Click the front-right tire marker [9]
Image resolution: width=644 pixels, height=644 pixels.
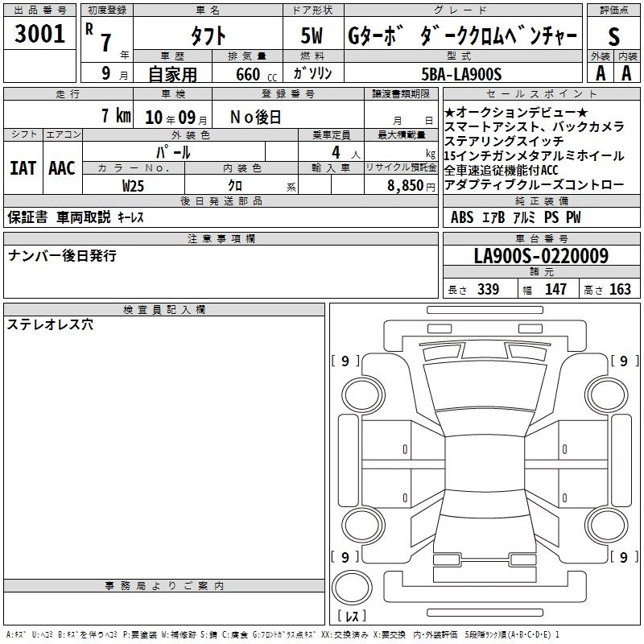pos(624,361)
